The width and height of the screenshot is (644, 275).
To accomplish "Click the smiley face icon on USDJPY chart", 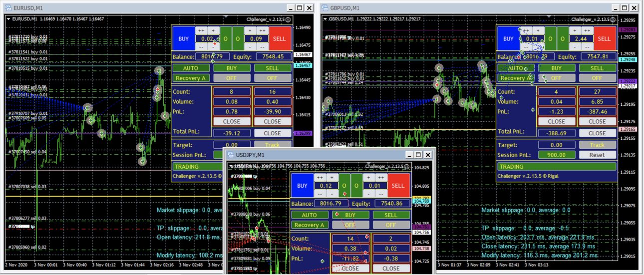I will [406, 167].
